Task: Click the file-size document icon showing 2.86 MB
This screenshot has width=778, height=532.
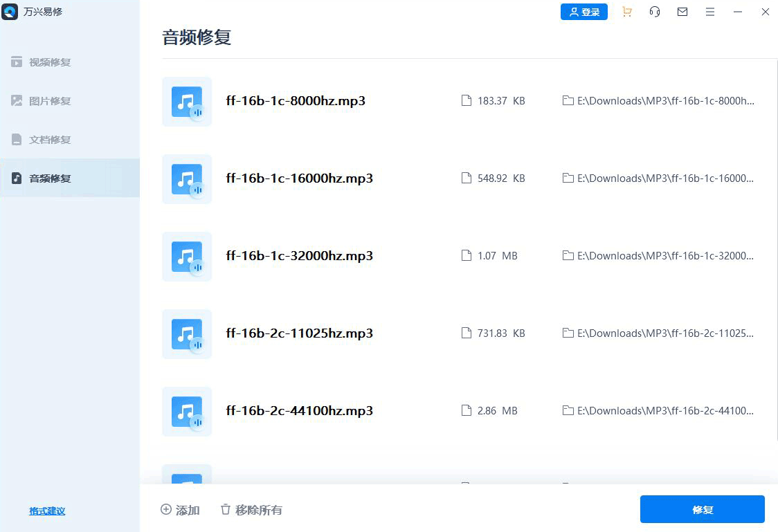Action: (465, 410)
